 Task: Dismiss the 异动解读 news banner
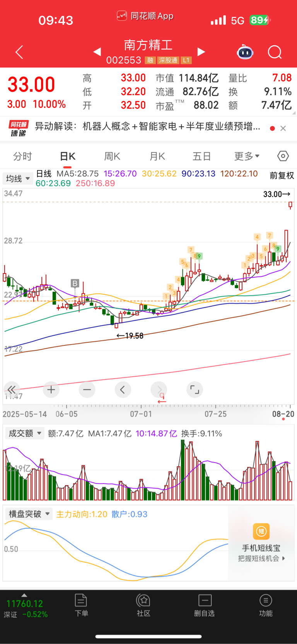(x=283, y=128)
